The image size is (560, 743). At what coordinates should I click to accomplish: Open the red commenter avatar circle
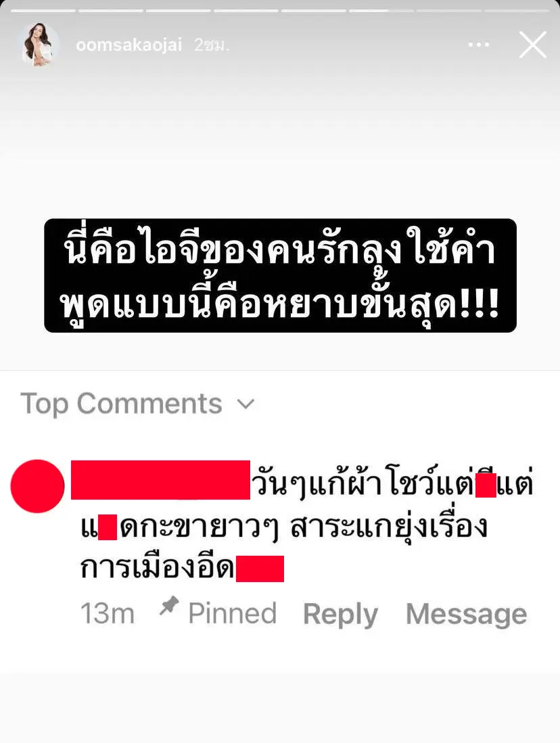coord(37,486)
